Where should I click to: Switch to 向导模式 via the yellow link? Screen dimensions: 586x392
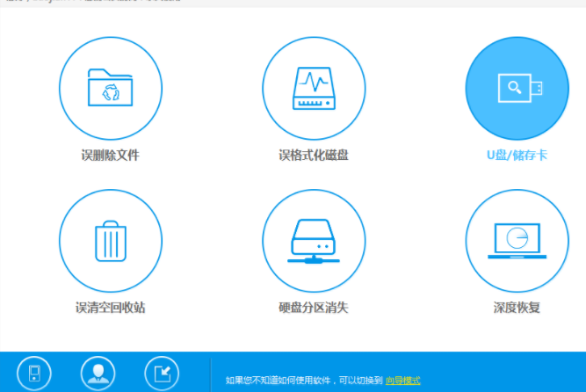pyautogui.click(x=403, y=381)
